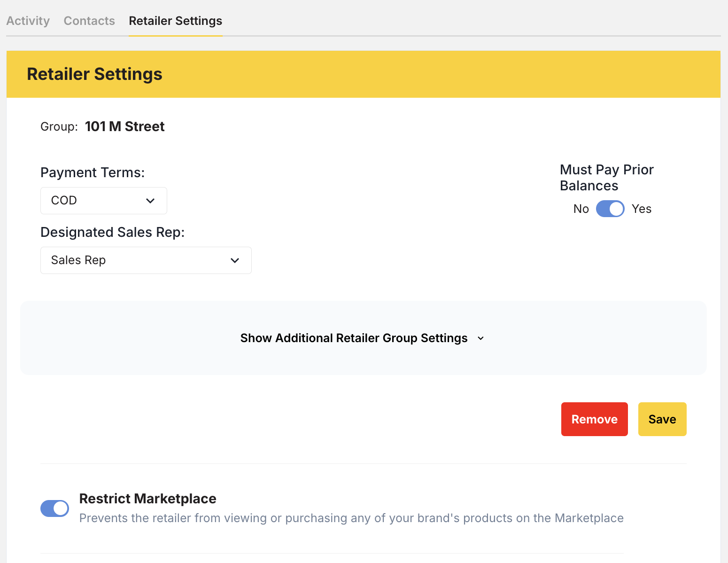Click the chevron arrow in Sales Rep dropdown
Screen dimensions: 728x563
235,260
